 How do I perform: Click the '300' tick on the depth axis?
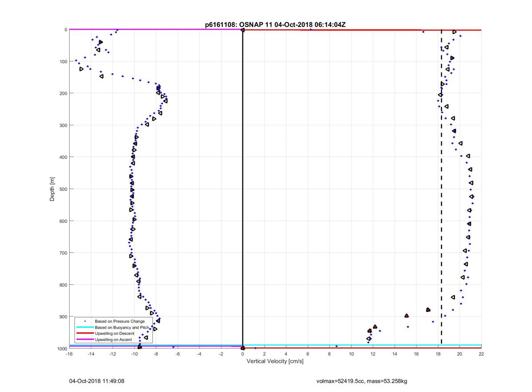coord(63,125)
